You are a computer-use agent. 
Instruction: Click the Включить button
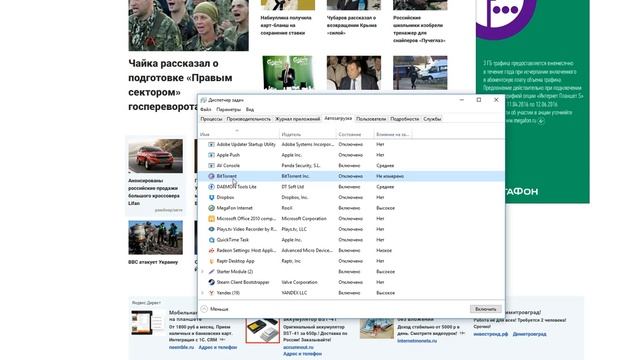pyautogui.click(x=485, y=309)
